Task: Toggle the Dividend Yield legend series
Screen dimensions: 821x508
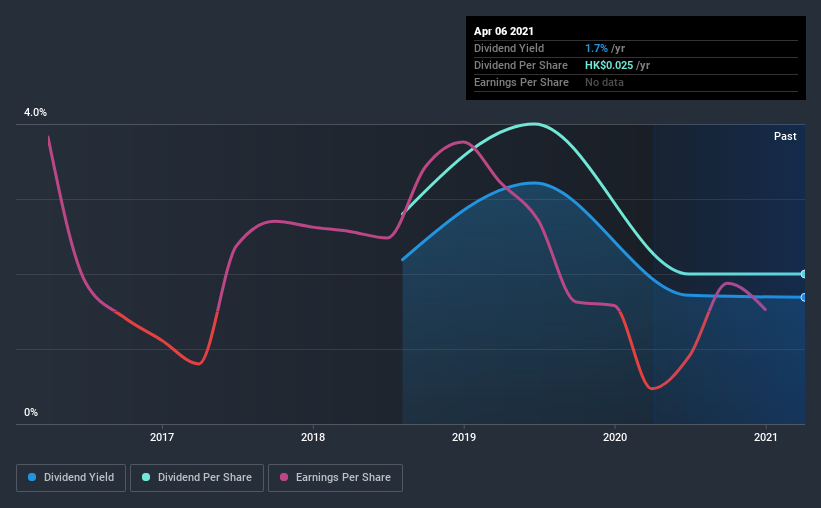Action: click(71, 478)
